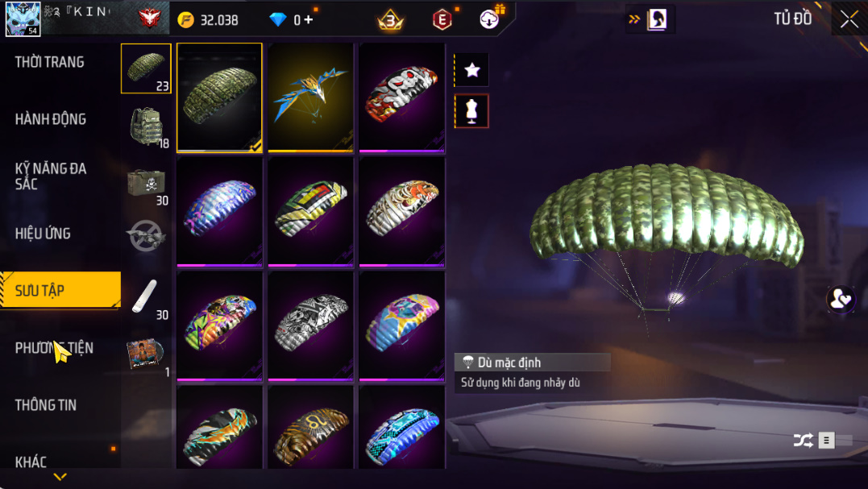Toggle the shuffle random skin icon
Viewport: 868px width, 489px height.
(x=804, y=441)
